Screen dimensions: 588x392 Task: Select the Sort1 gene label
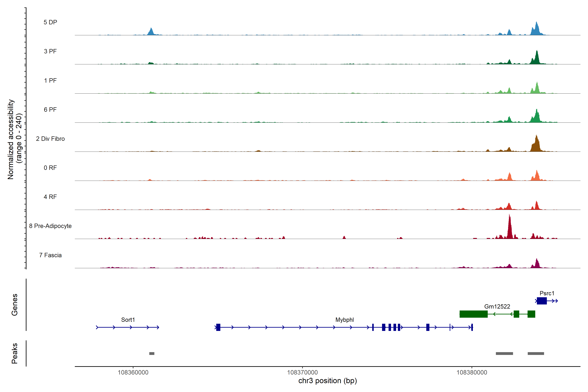coord(128,320)
